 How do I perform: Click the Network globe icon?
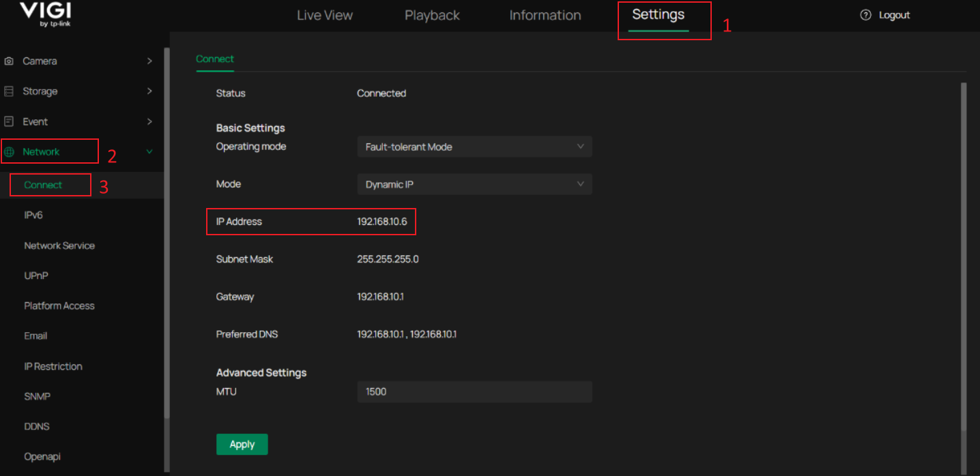click(x=10, y=152)
